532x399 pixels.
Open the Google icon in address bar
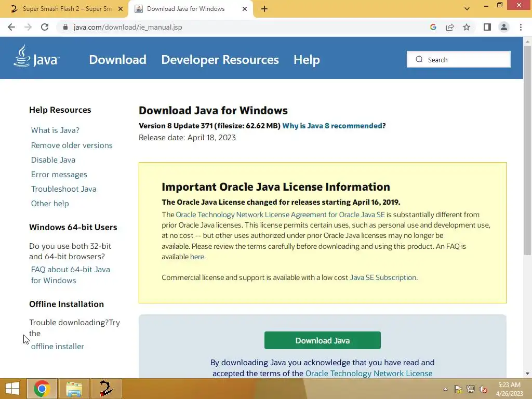pyautogui.click(x=433, y=27)
